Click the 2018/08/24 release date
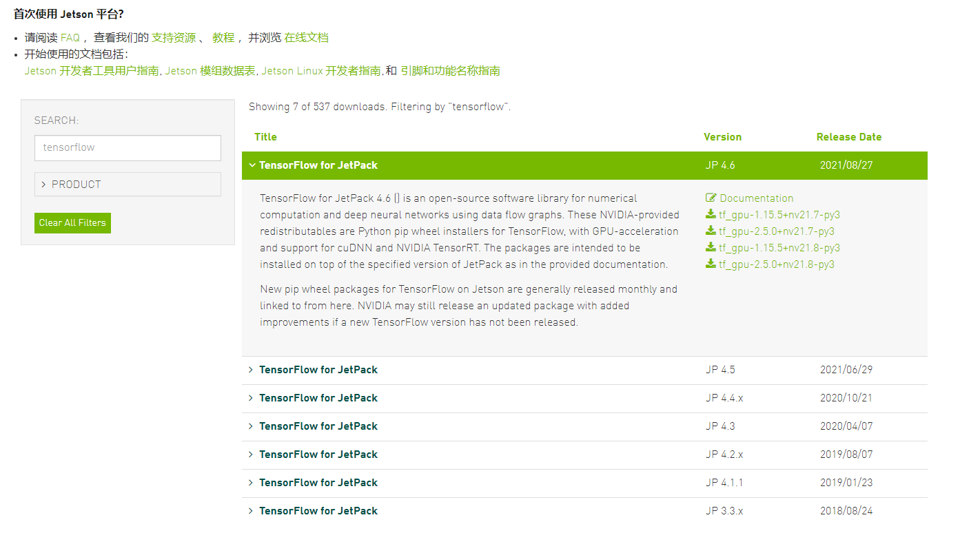 coord(846,511)
